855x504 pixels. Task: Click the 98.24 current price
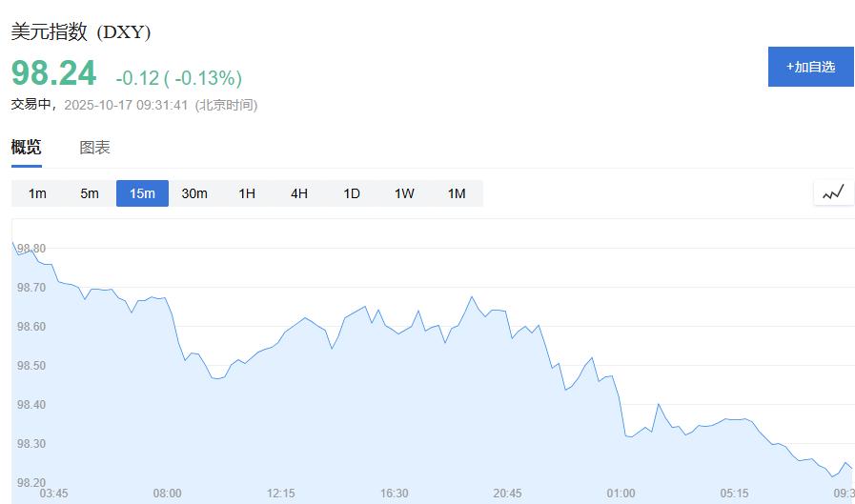(x=54, y=74)
